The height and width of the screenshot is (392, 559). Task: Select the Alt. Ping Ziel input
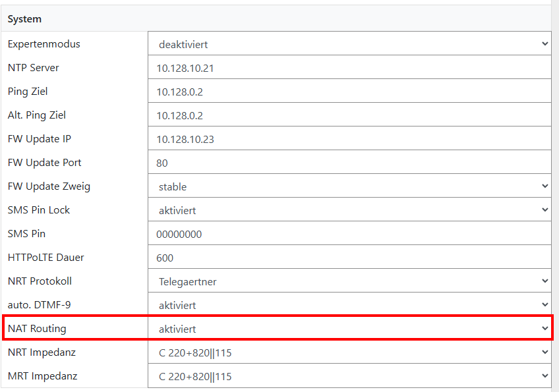click(349, 115)
